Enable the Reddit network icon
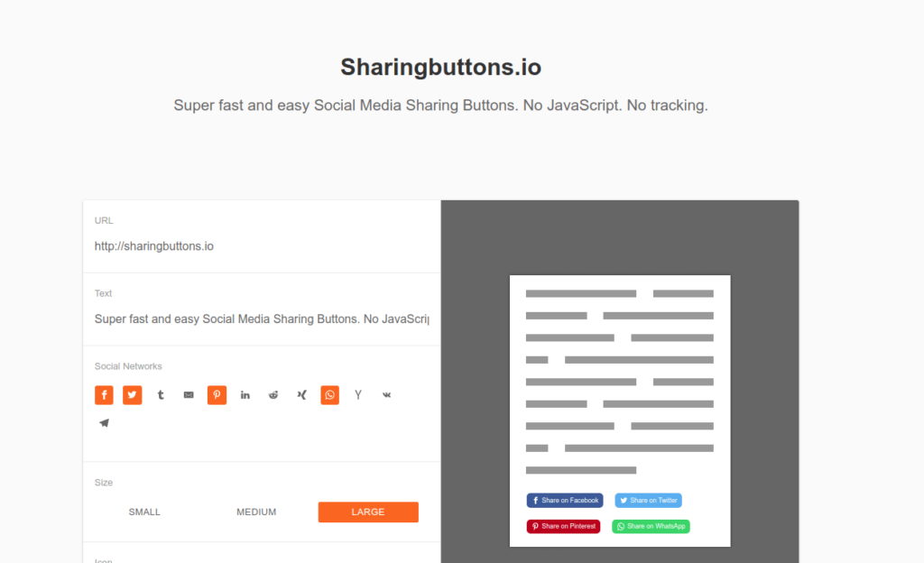The image size is (924, 563). pos(273,394)
